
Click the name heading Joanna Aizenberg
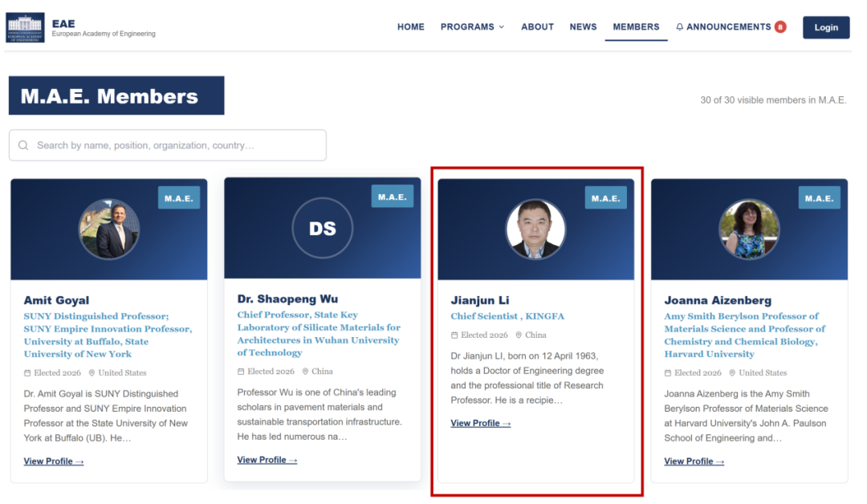(718, 300)
